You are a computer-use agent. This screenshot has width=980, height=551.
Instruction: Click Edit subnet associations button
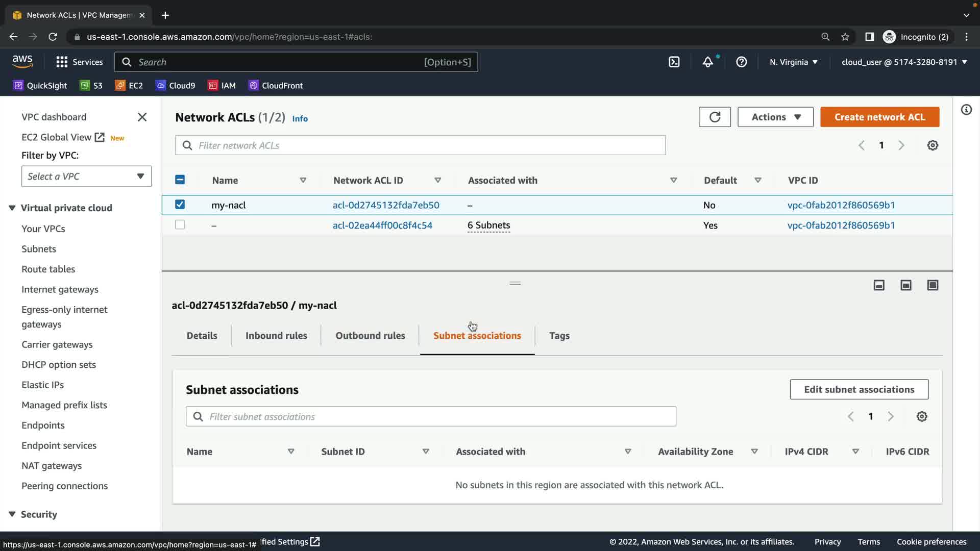(x=859, y=389)
